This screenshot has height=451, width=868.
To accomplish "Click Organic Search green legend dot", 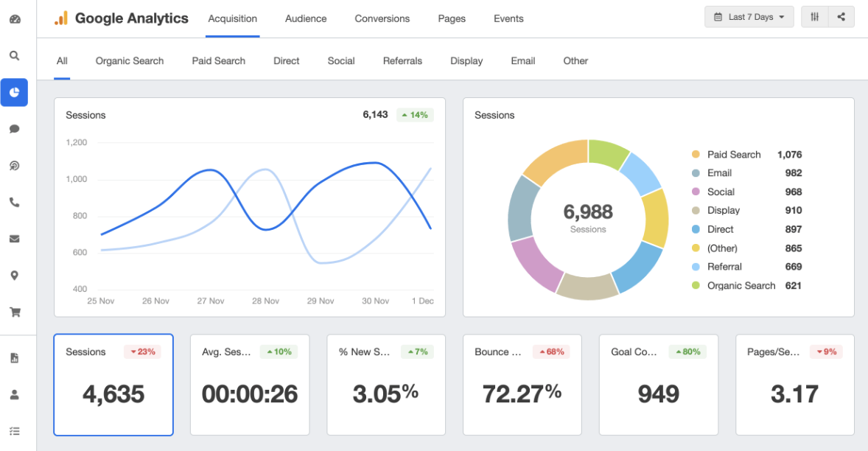I will coord(696,285).
